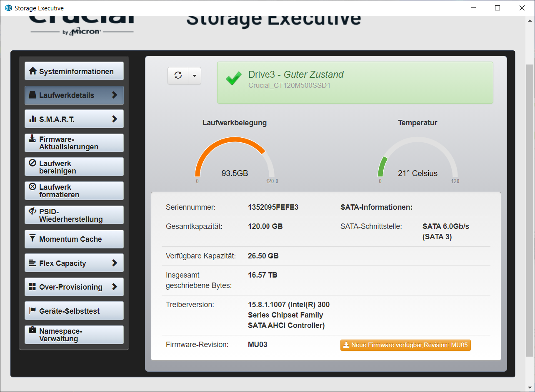Click the lines icon beside Flex Capacity
Viewport: 535px width, 392px height.
[32, 263]
